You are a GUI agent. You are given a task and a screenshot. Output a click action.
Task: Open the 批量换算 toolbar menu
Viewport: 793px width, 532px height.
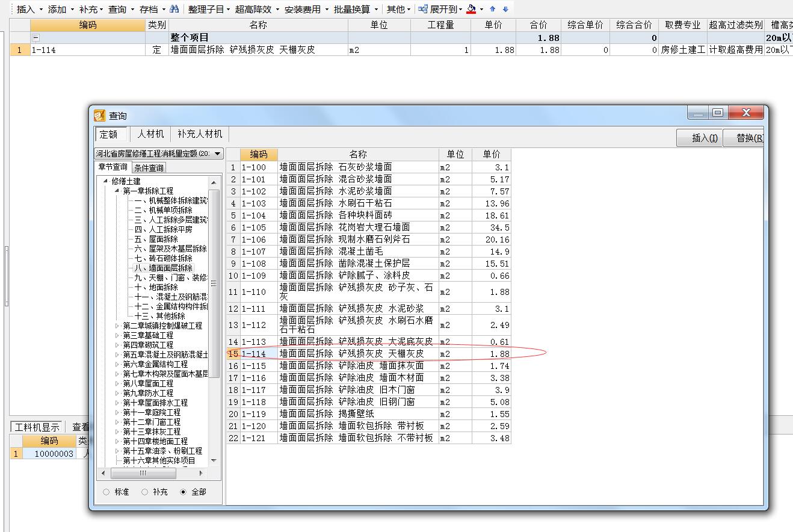(x=356, y=9)
